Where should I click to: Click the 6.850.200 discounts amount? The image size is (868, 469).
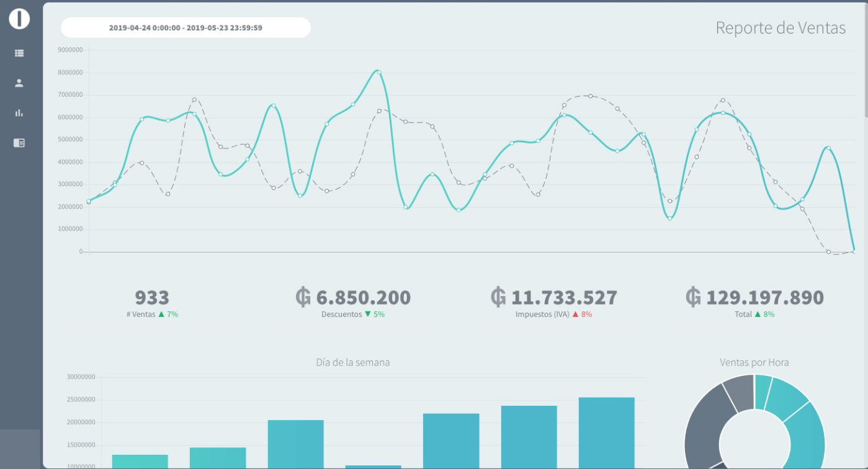363,298
